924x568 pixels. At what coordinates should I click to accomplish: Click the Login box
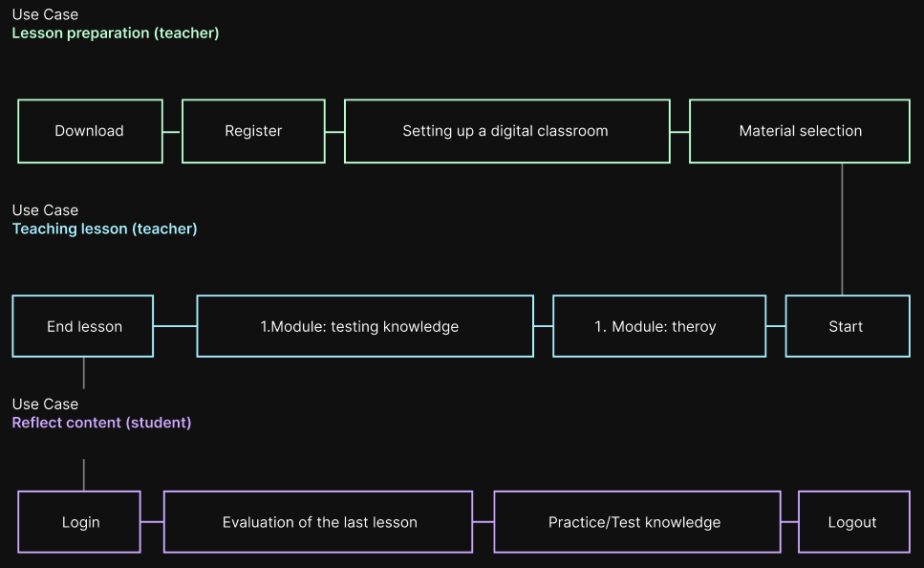pos(80,522)
